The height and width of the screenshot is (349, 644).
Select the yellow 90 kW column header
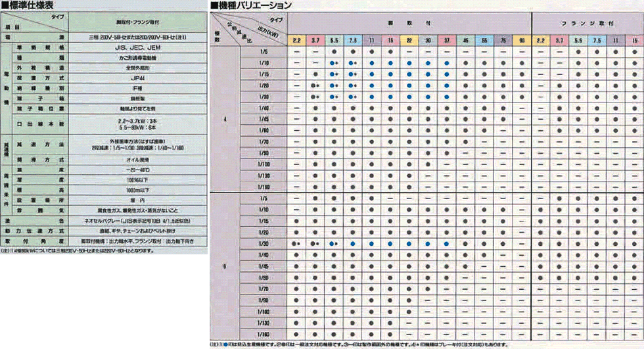click(522, 41)
